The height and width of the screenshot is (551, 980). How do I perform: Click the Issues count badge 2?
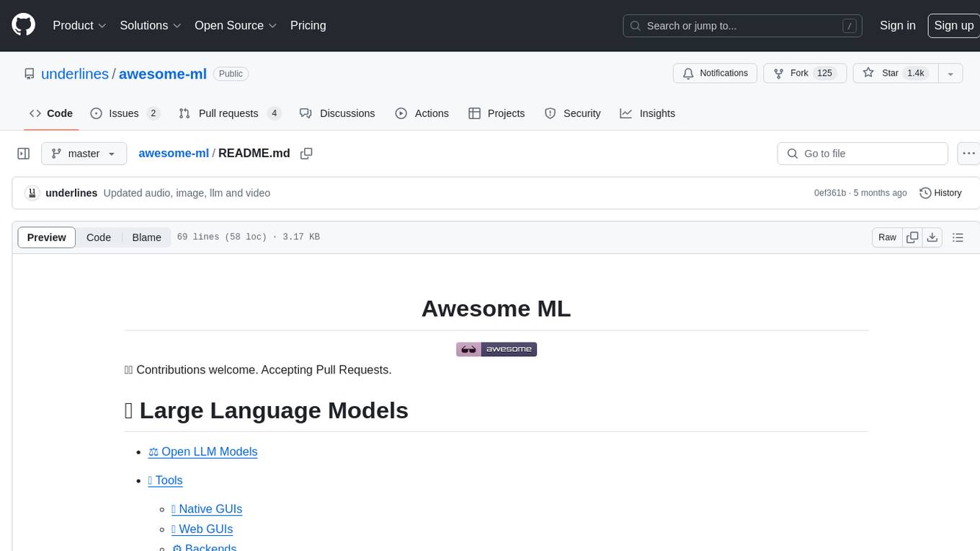(153, 113)
